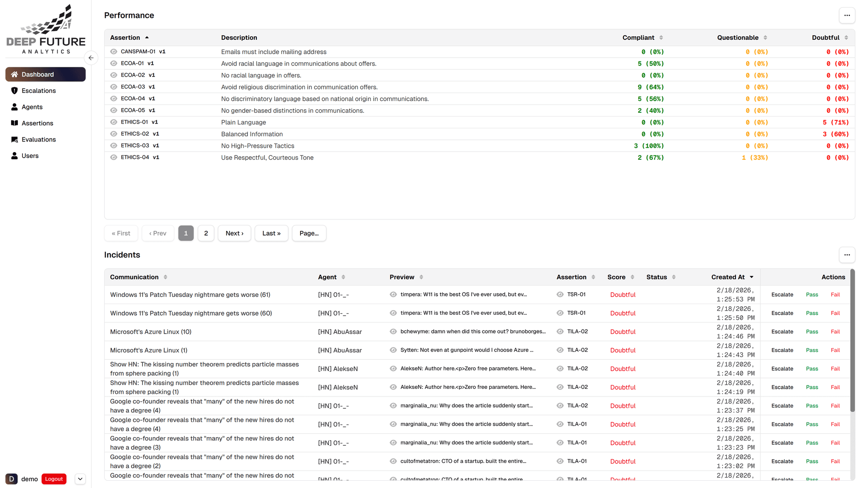The height and width of the screenshot is (488, 868).
Task: Expand the user menu chevron beside Logout
Action: (80, 479)
